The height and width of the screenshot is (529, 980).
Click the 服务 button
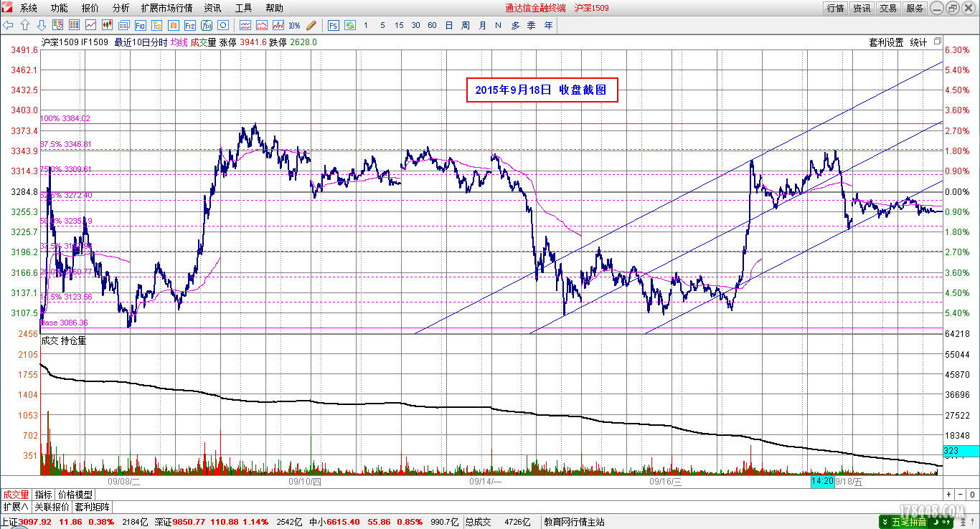915,8
